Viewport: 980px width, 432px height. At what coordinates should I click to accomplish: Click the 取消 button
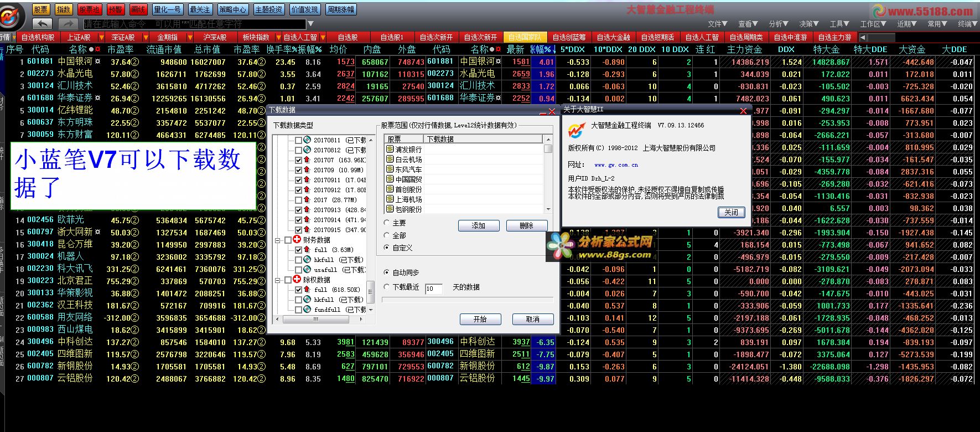(533, 319)
